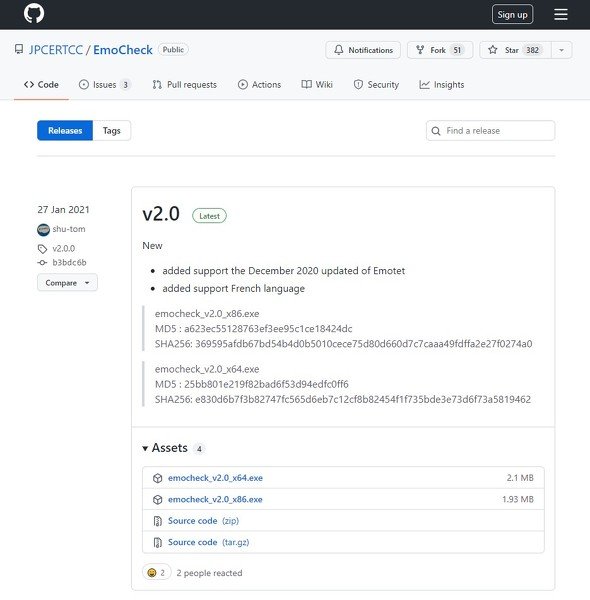The width and height of the screenshot is (590, 600).
Task: Switch to the Tags tab
Action: 111,131
